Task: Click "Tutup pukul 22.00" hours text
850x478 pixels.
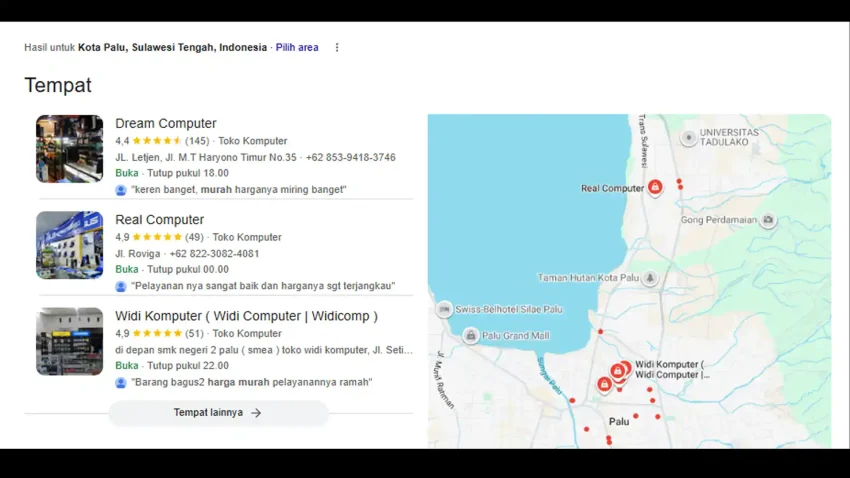Action: tap(188, 366)
